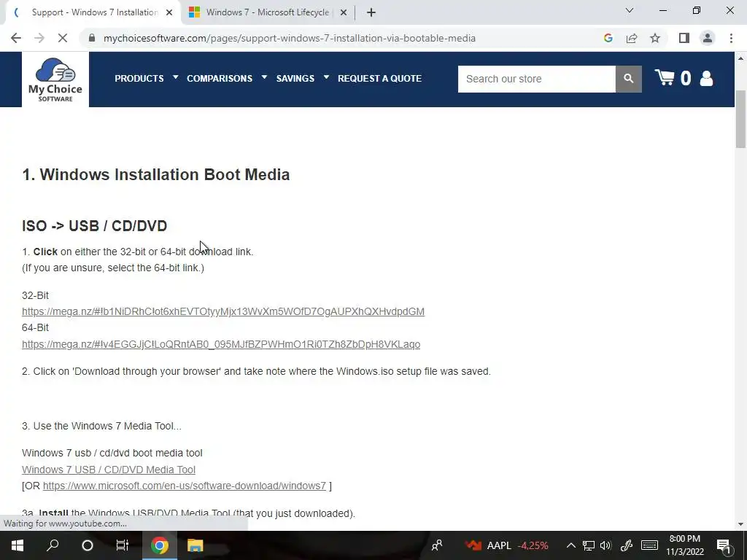Select the Support Windows 7 Installation tab

click(x=94, y=12)
